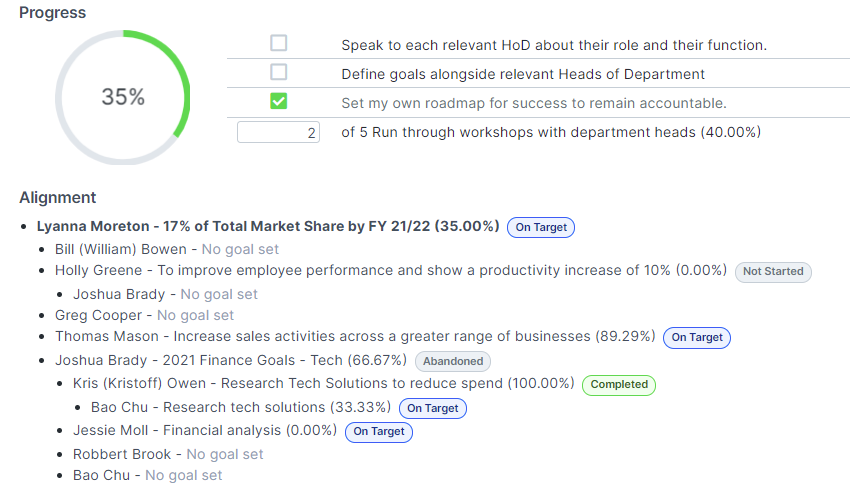Click the Not Started status badge
Screen dimensions: 856x487
pos(773,272)
